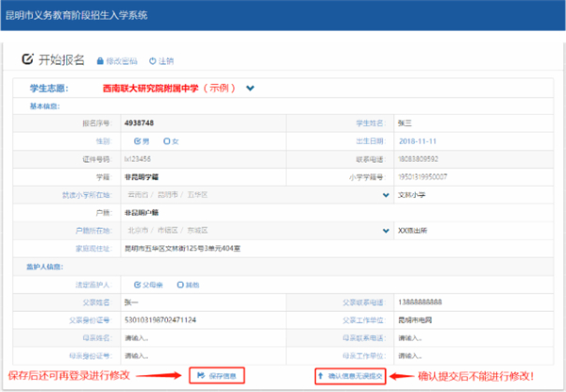Viewport: 566px width, 392px height.
Task: Select the 女 gender option
Action: [167, 141]
